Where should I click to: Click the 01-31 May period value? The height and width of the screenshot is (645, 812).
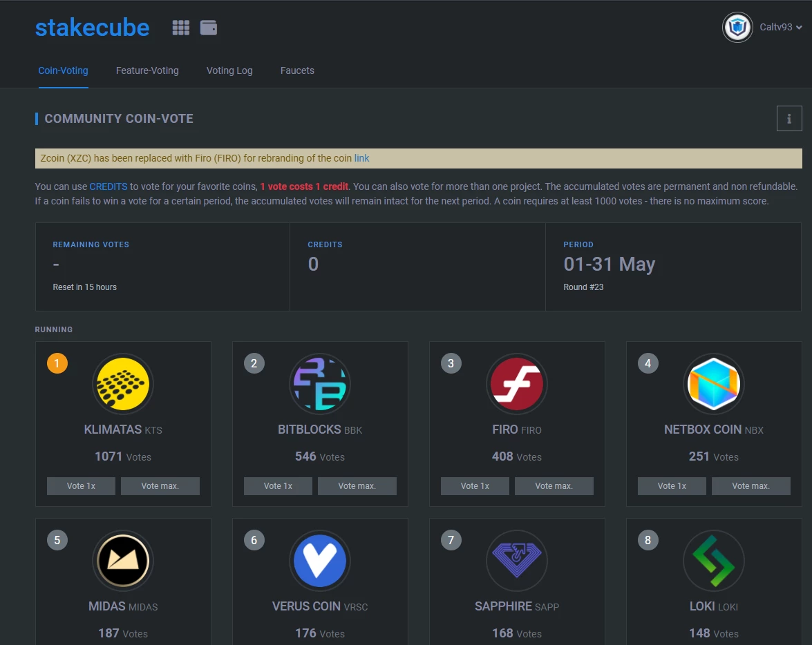pos(610,264)
